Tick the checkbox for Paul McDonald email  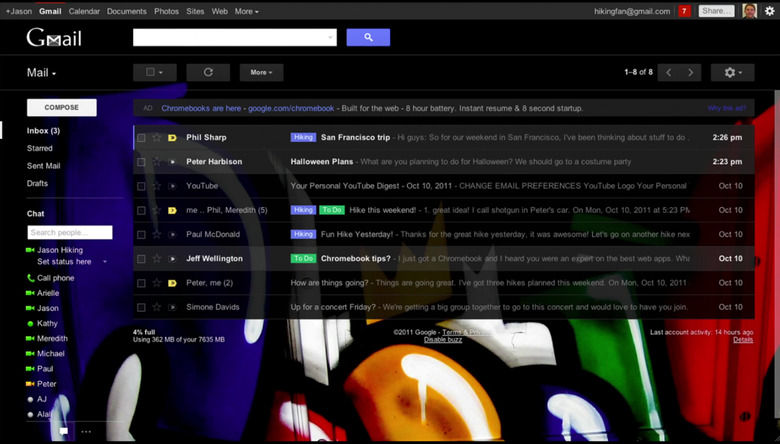141,235
